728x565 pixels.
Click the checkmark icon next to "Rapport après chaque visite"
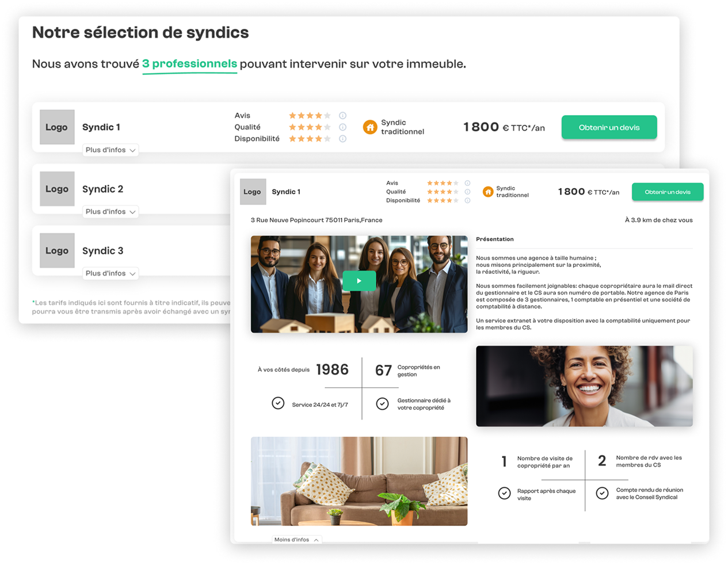pyautogui.click(x=505, y=493)
